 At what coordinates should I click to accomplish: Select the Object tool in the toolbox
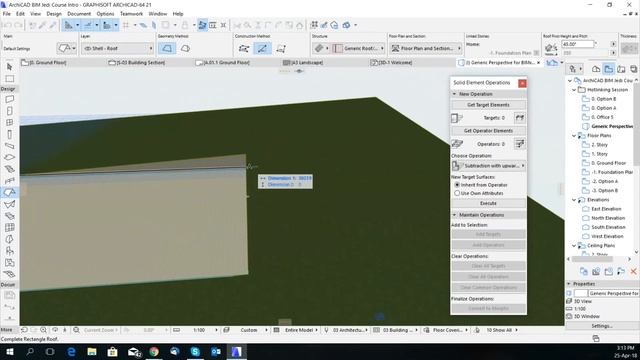pos(9,251)
